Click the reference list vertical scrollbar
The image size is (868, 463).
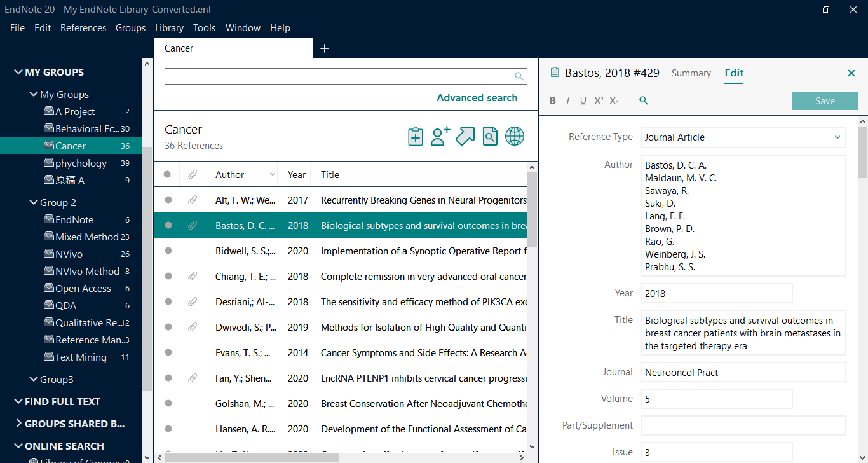(x=532, y=210)
